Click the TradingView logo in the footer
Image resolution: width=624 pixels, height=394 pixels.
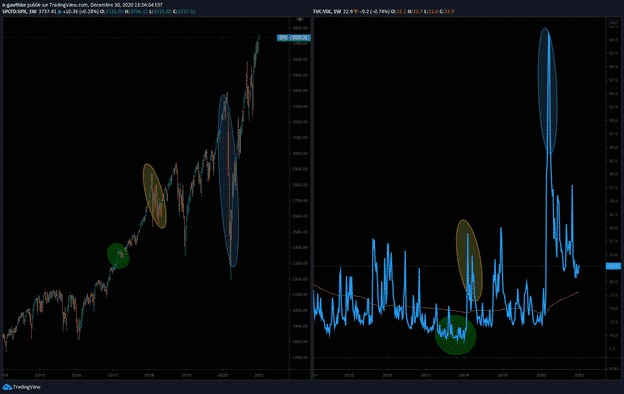(21, 387)
